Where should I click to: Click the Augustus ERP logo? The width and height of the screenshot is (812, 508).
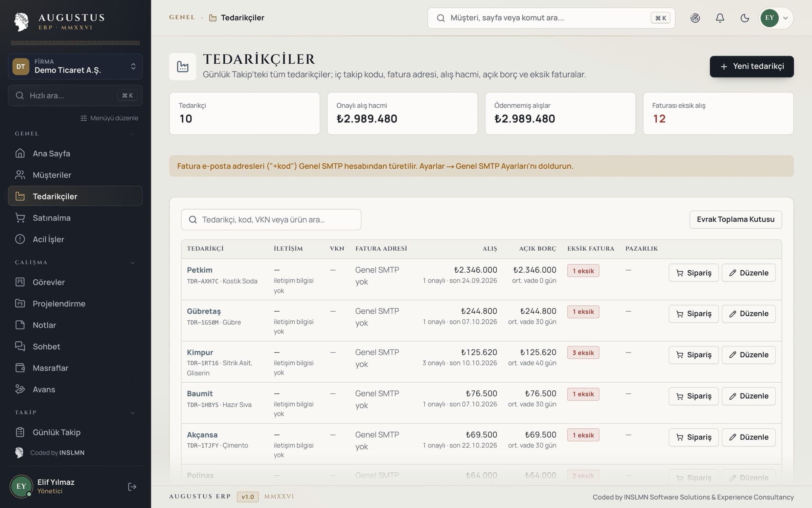tap(60, 22)
